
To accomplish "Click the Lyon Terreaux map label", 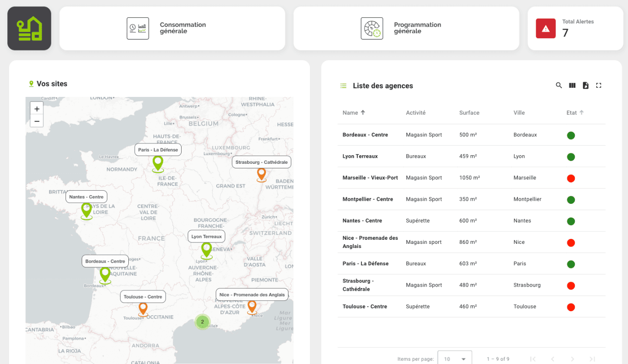I will coord(206,237).
